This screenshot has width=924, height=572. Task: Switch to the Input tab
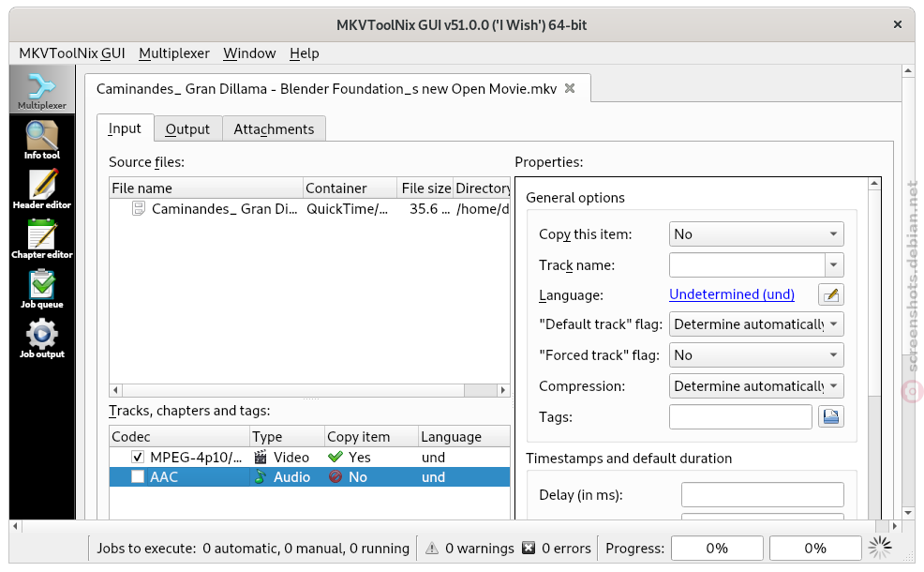click(x=125, y=128)
